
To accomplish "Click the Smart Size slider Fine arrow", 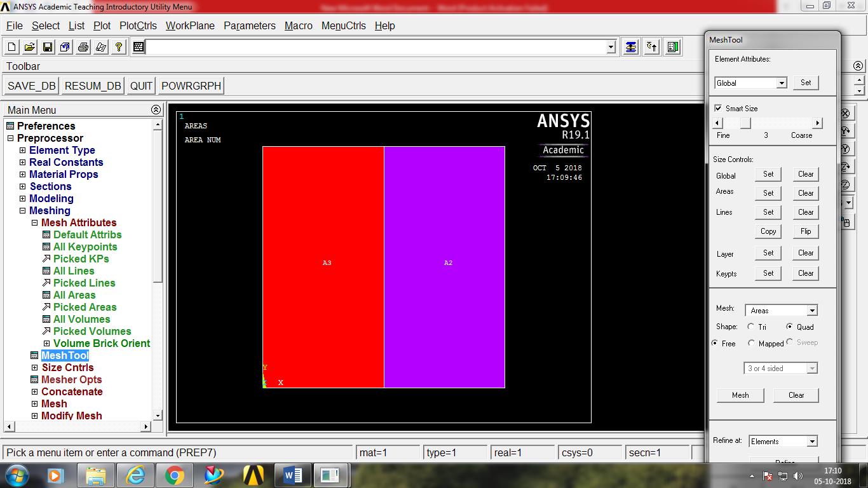I will [718, 123].
